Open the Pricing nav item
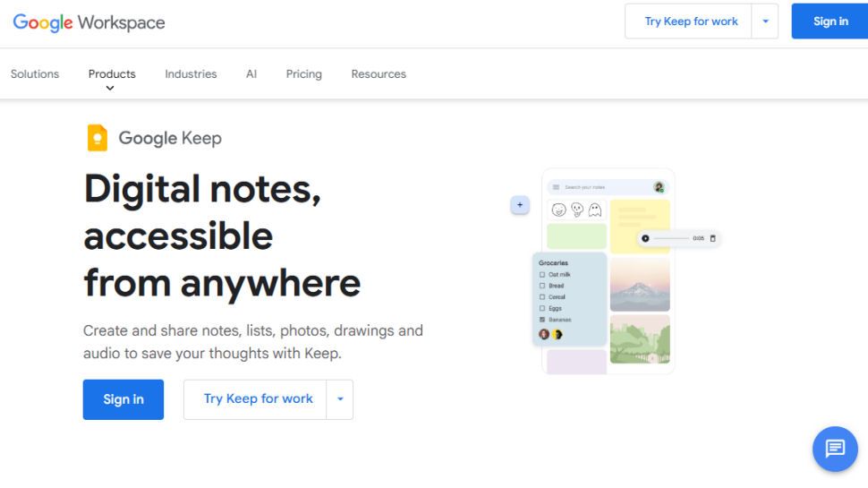 pyautogui.click(x=303, y=73)
